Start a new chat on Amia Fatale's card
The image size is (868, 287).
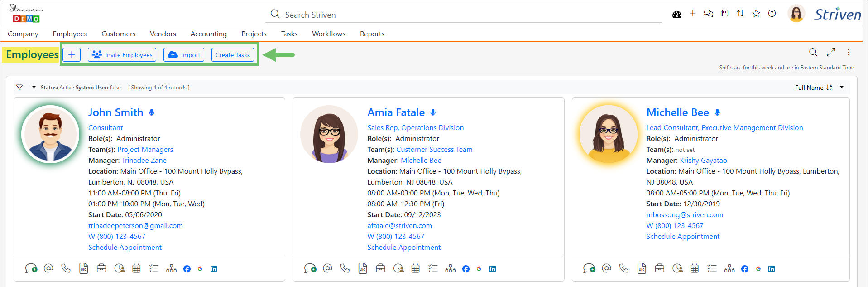(x=310, y=268)
